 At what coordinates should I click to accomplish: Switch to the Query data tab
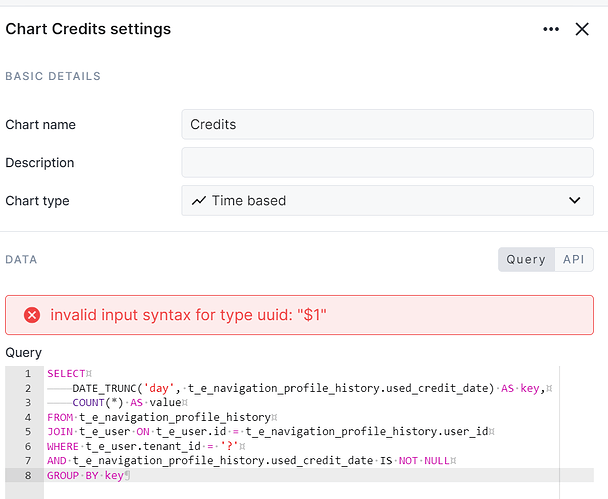point(526,259)
